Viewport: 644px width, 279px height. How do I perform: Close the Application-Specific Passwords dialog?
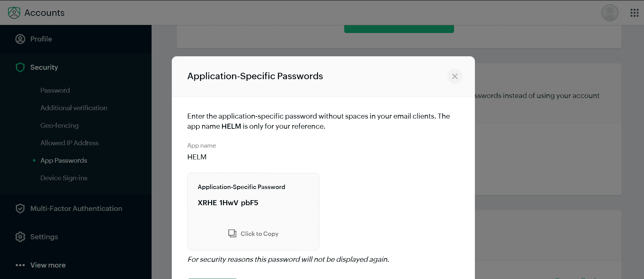click(455, 76)
